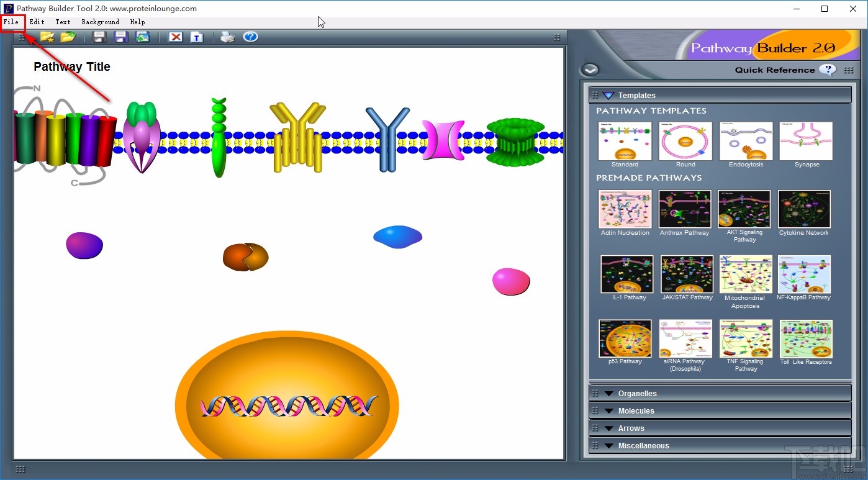The width and height of the screenshot is (868, 480).
Task: Click the add text T icon
Action: (x=197, y=37)
